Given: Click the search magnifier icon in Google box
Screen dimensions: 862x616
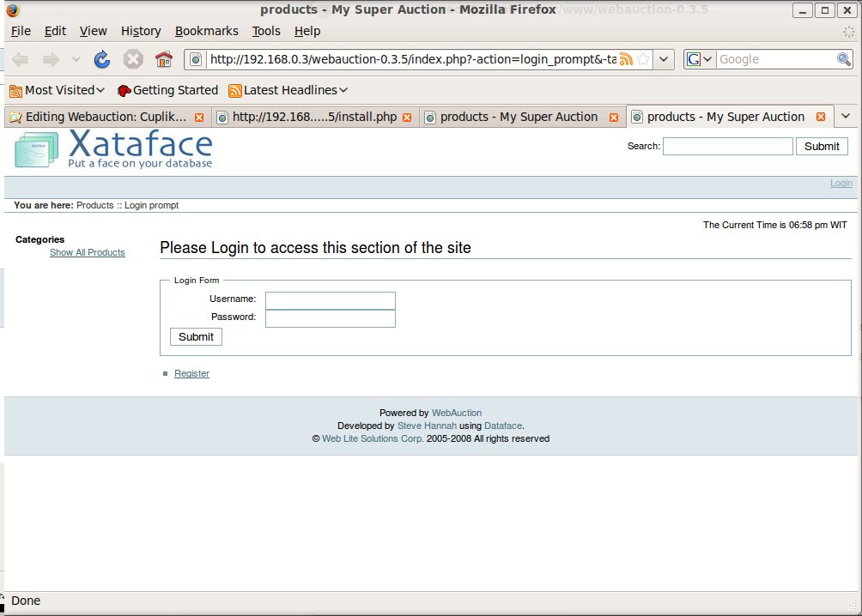Looking at the screenshot, I should [843, 59].
